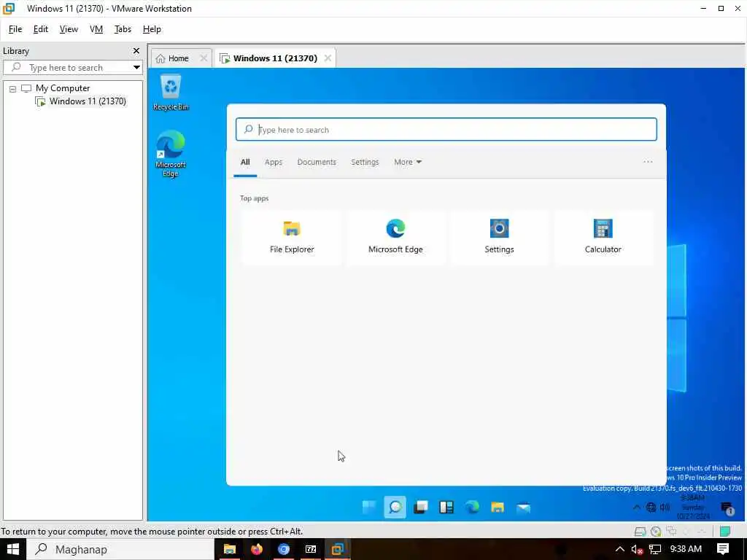The width and height of the screenshot is (747, 560).
Task: Click the guest taskbar Search icon
Action: (x=395, y=507)
